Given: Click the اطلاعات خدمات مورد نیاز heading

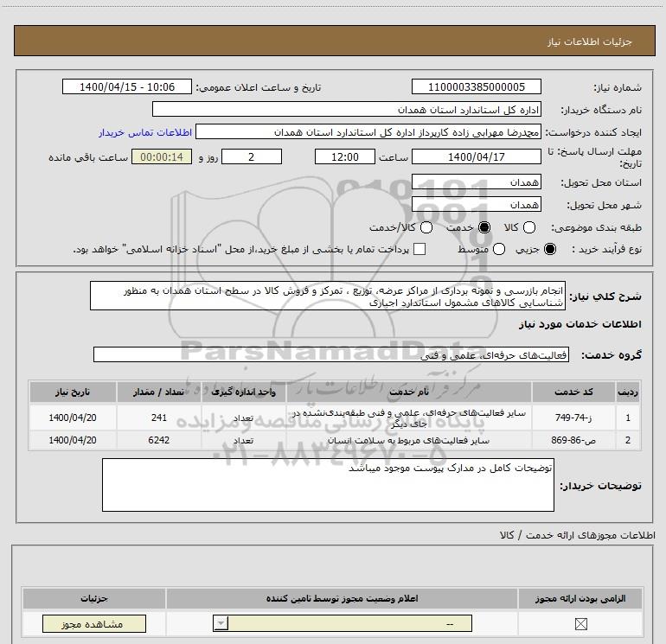Looking at the screenshot, I should coord(580,324).
